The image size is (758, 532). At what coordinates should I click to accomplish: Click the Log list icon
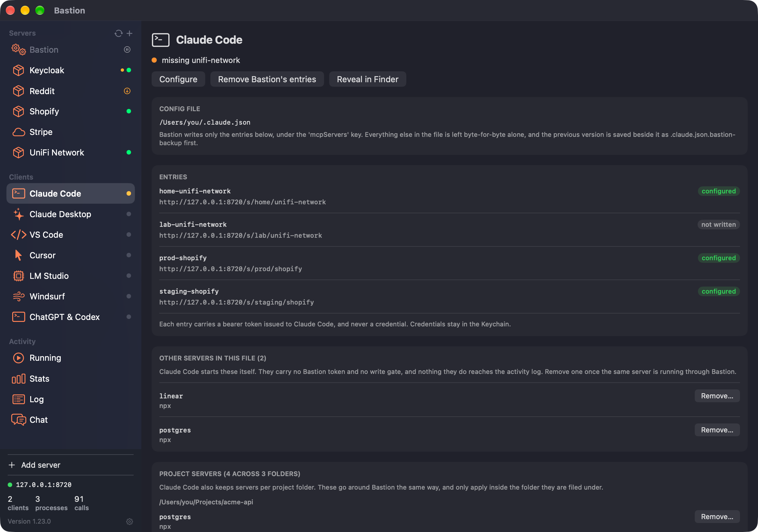(x=19, y=399)
